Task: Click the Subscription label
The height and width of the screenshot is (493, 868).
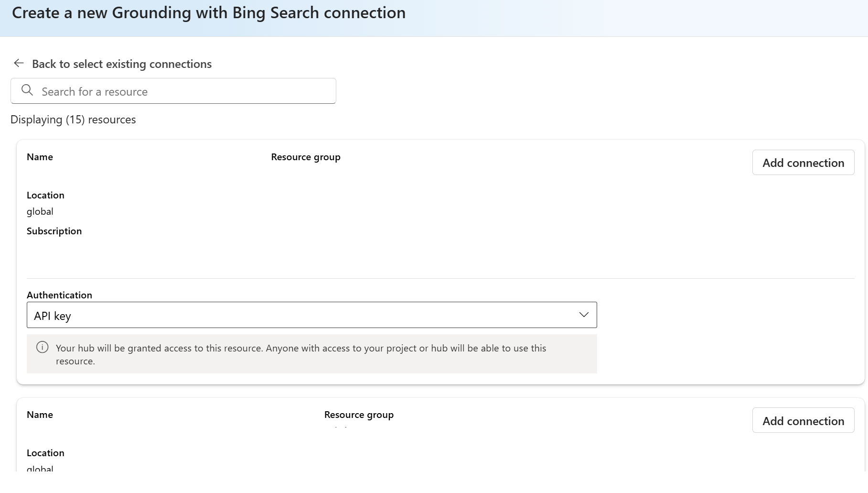Action: [x=54, y=231]
